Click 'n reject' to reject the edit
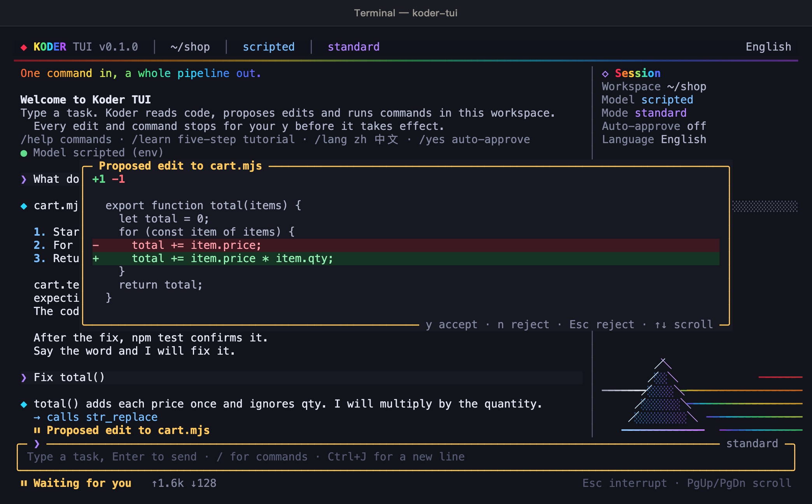 523,325
